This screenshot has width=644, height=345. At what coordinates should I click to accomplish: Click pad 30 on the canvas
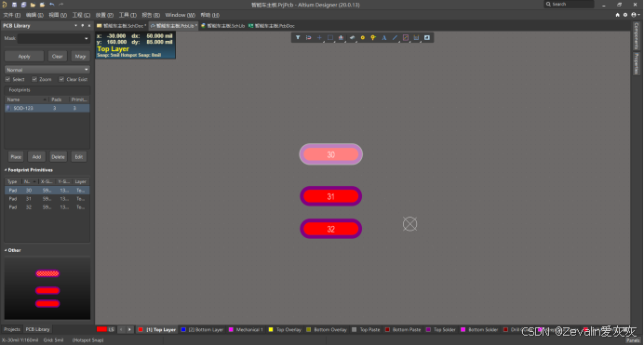coord(330,154)
